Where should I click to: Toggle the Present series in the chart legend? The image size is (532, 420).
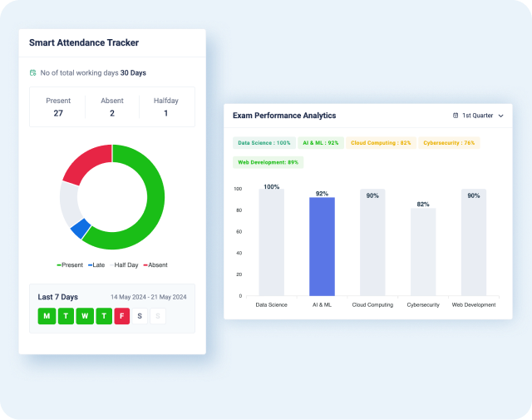click(70, 265)
